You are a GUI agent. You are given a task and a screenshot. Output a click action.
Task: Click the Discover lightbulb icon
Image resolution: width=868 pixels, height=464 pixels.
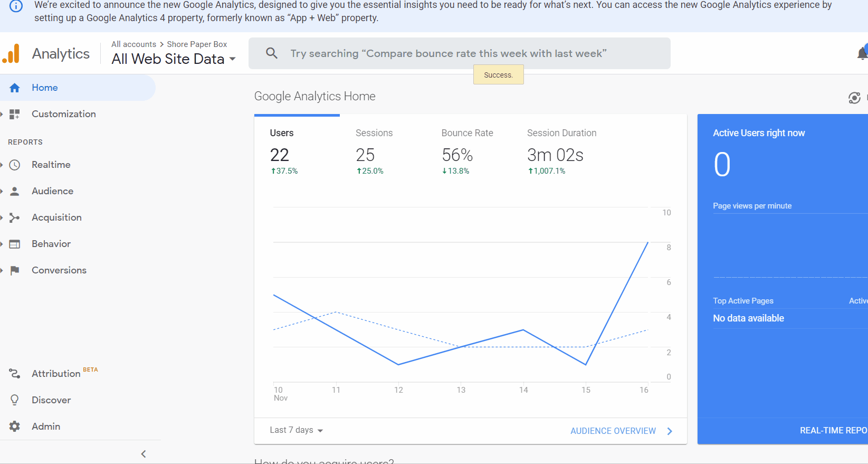pos(15,400)
